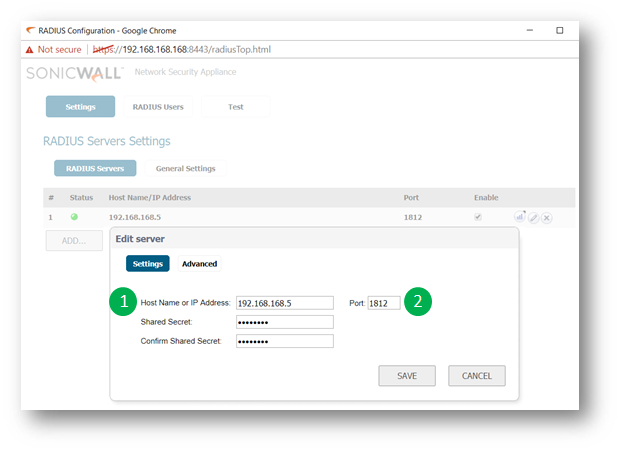Click the SonicWall favicon in title bar
The image size is (621, 452).
click(30, 30)
